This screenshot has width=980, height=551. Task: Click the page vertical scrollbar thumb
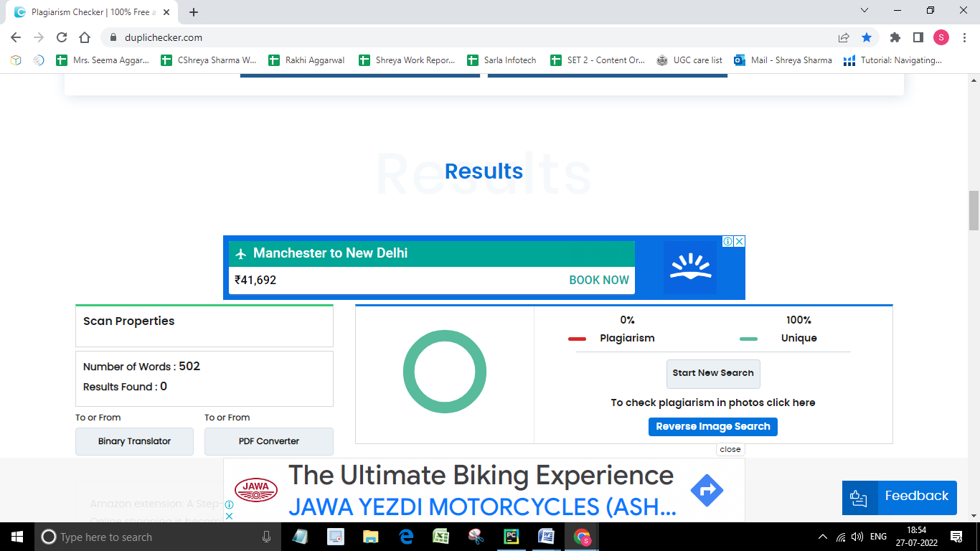click(x=974, y=210)
